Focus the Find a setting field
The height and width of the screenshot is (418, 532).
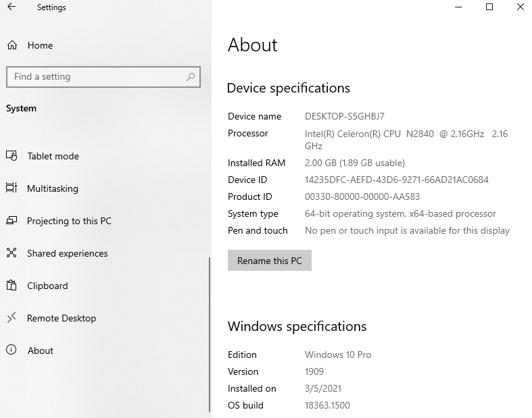[x=95, y=77]
